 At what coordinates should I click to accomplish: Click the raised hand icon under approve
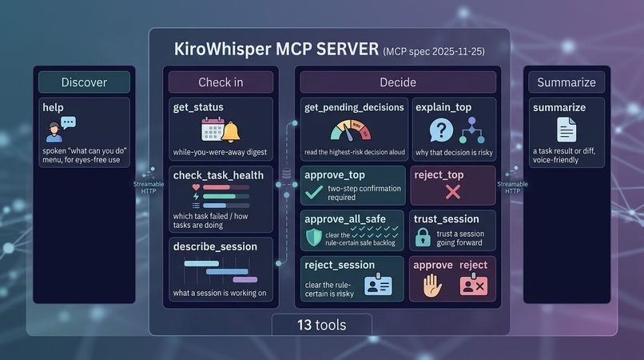(432, 285)
